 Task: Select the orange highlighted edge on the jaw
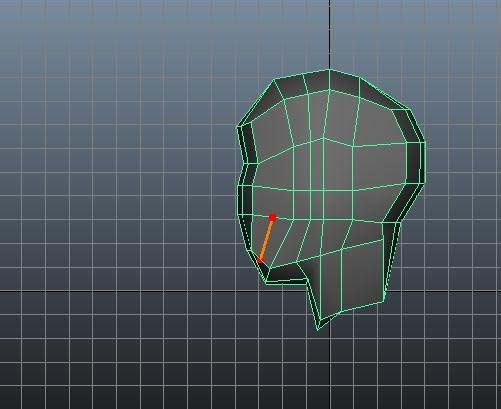(x=266, y=239)
